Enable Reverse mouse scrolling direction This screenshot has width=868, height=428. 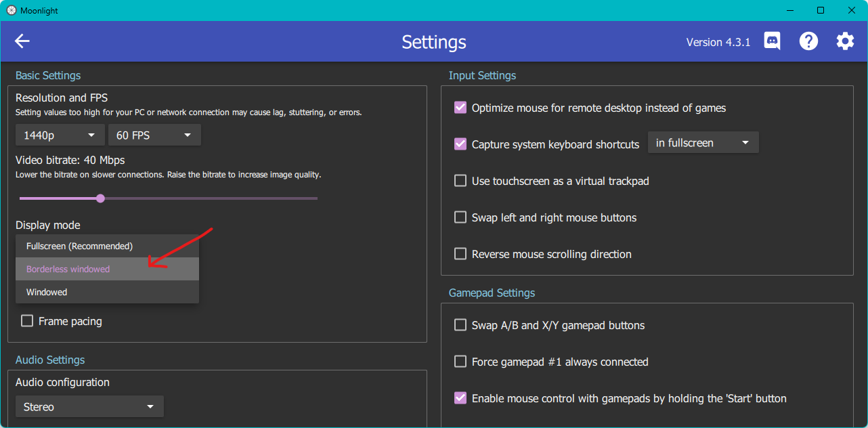[x=460, y=253]
